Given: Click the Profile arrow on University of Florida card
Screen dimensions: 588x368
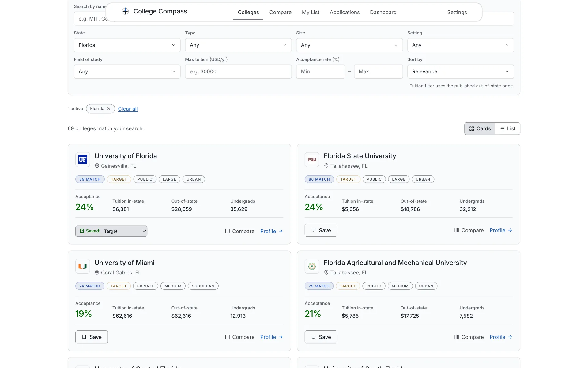Looking at the screenshot, I should click(x=281, y=231).
